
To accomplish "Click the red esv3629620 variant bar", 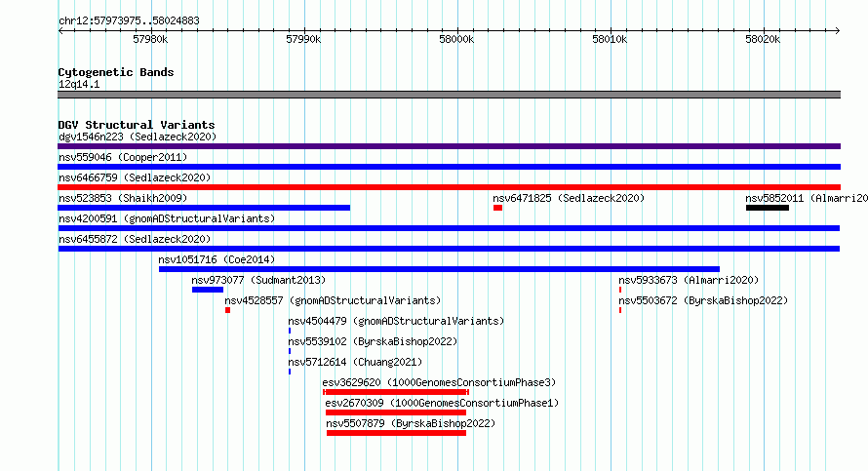I will coord(396,392).
